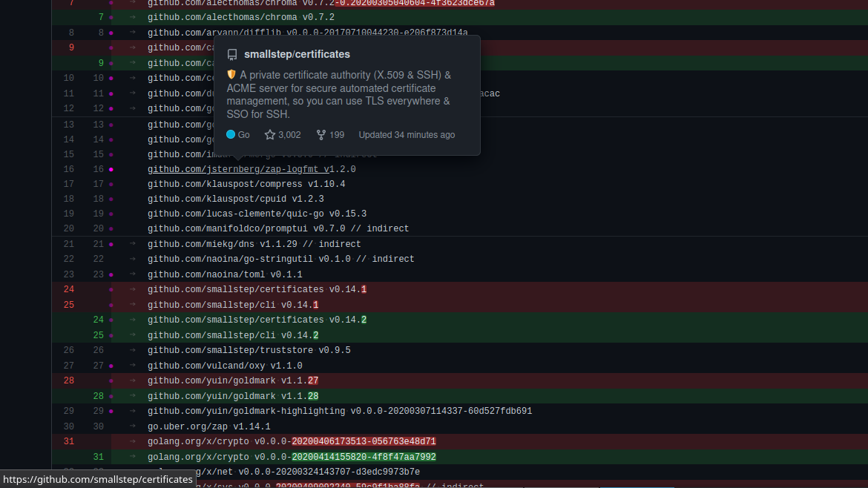Click the magenta dot on the goldmark-highlighting line
This screenshot has width=868, height=488.
tap(111, 411)
